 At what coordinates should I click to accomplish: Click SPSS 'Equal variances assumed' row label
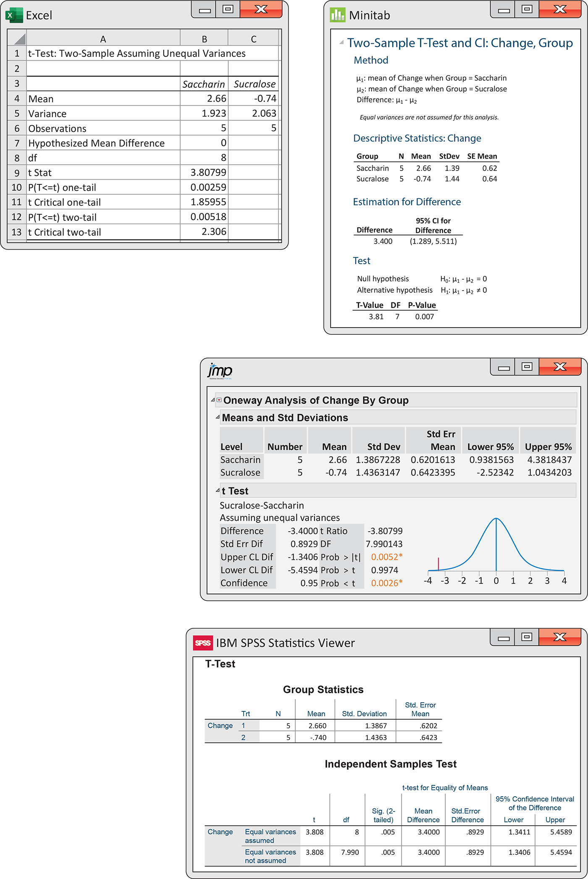coord(270,836)
